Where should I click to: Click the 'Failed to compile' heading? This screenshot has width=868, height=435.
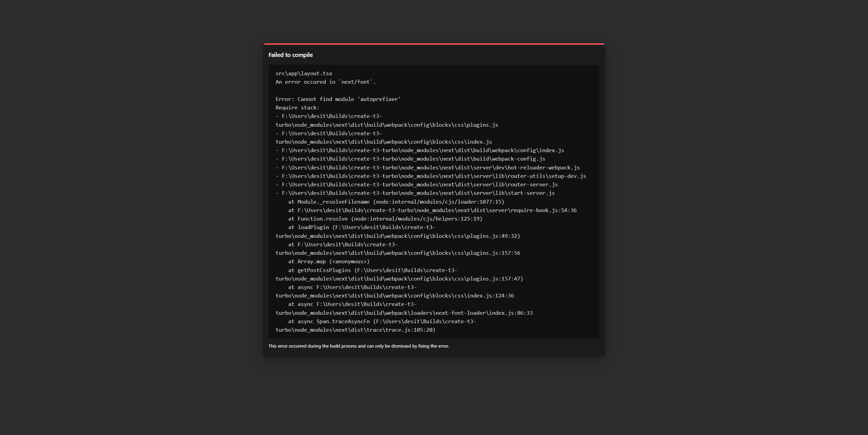pos(290,55)
